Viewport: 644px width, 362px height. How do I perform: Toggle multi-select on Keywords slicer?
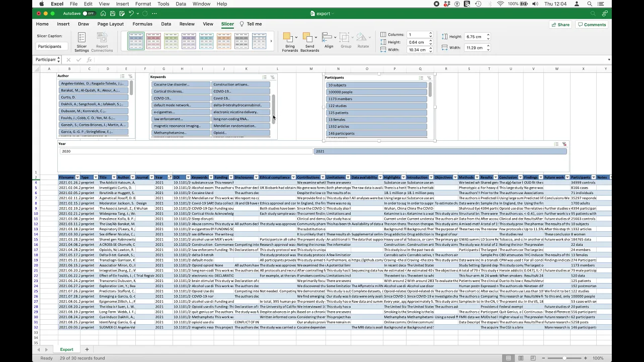(x=265, y=77)
